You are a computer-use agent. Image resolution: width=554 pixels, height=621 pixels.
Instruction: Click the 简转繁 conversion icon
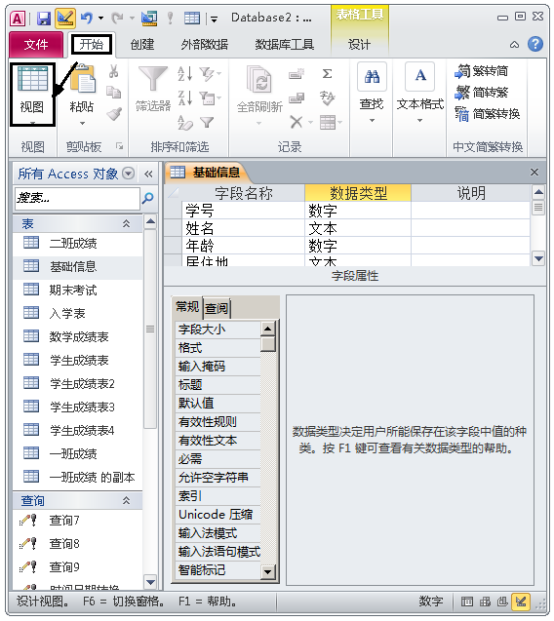462,92
